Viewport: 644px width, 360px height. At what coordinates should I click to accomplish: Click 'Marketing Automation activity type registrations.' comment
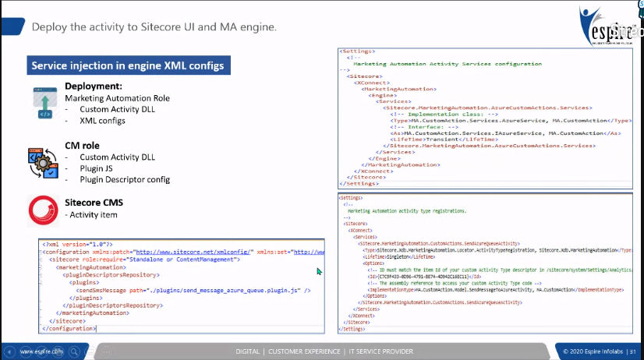(407, 211)
